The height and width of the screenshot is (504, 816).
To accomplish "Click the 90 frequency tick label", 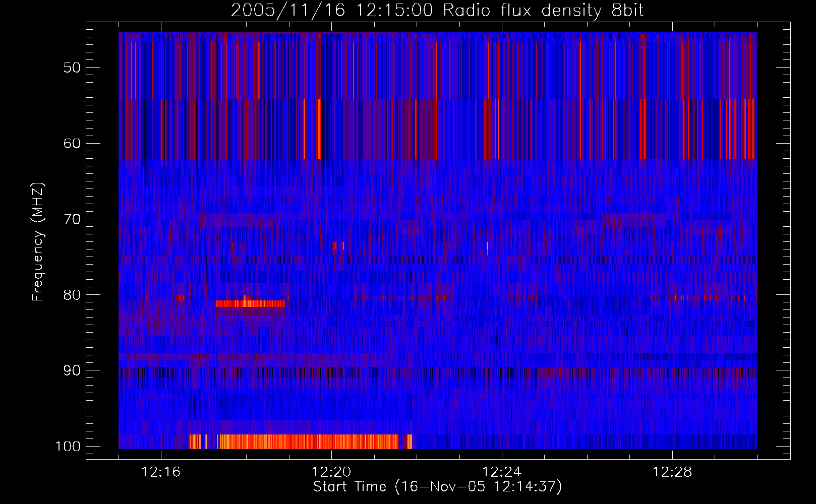I will click(72, 370).
